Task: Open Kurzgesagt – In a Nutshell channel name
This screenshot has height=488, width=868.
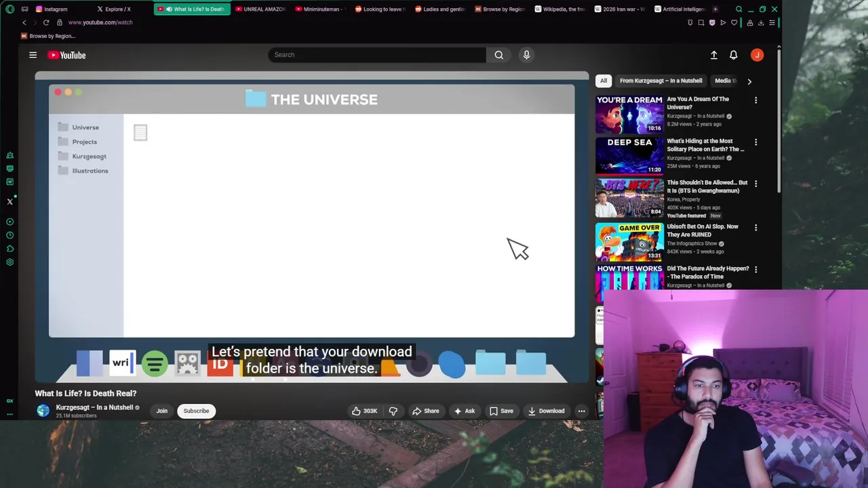Action: click(94, 407)
